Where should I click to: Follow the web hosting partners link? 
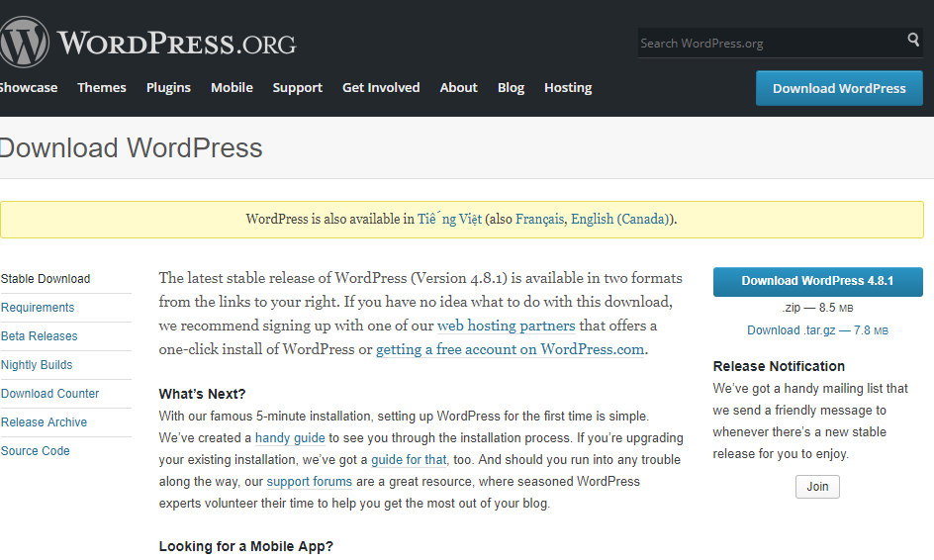pos(507,326)
